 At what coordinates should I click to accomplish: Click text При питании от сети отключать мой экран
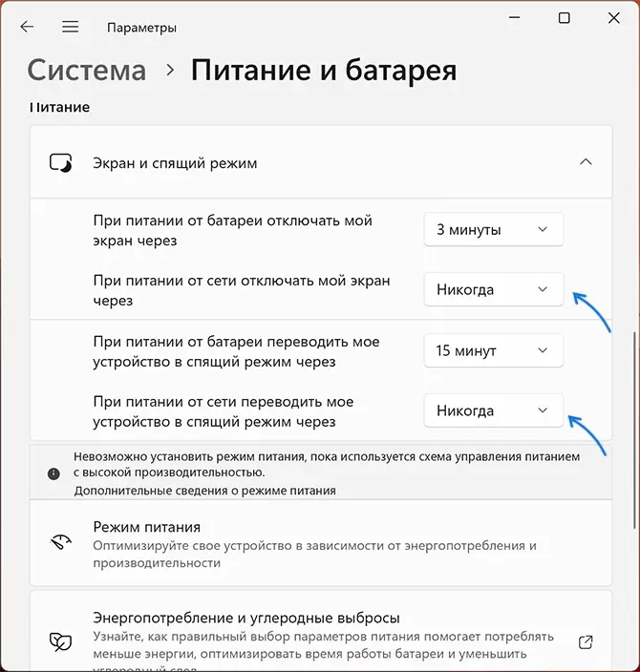[242, 290]
